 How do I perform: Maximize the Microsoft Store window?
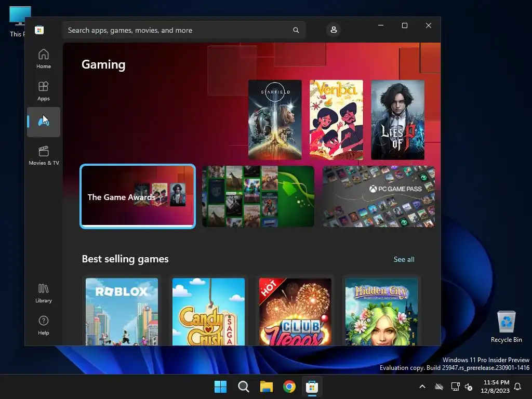404,25
